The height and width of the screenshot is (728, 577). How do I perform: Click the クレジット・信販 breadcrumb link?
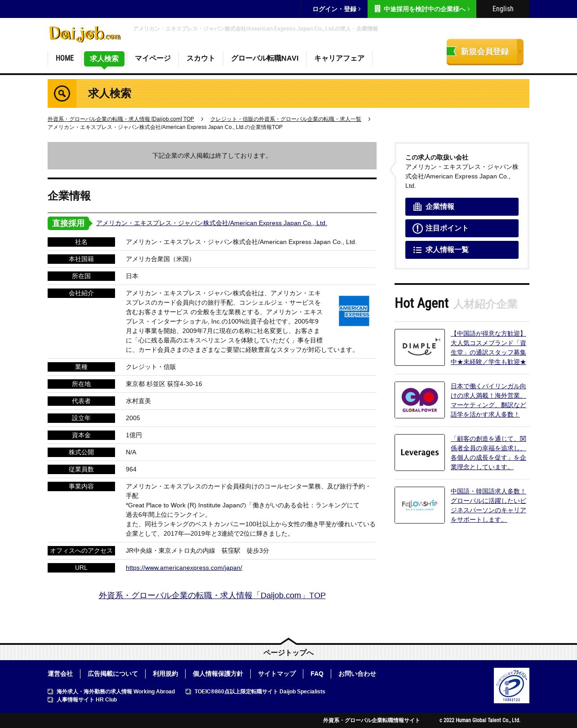point(286,119)
